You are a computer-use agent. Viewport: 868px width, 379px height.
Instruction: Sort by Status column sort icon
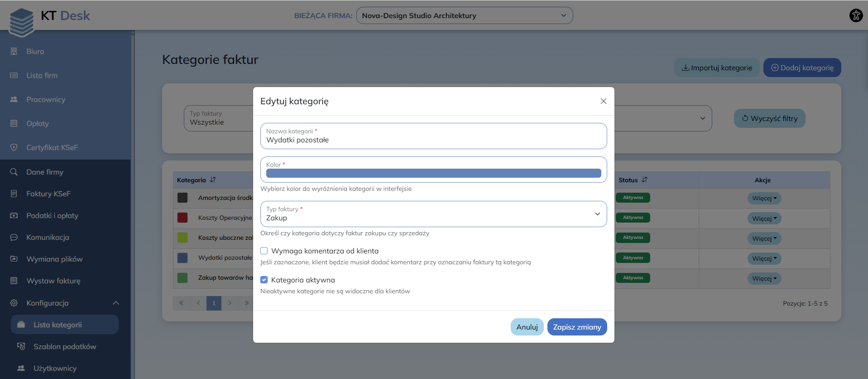pyautogui.click(x=644, y=180)
